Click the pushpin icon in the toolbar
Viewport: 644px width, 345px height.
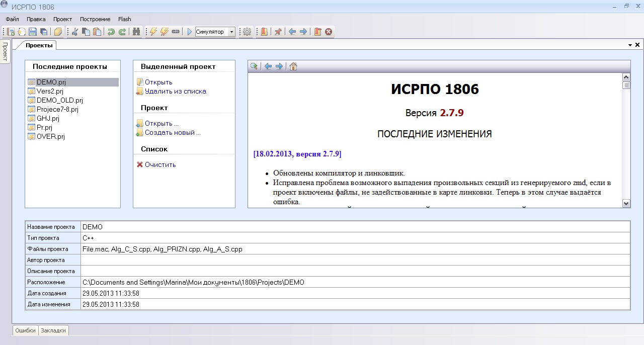pos(278,32)
